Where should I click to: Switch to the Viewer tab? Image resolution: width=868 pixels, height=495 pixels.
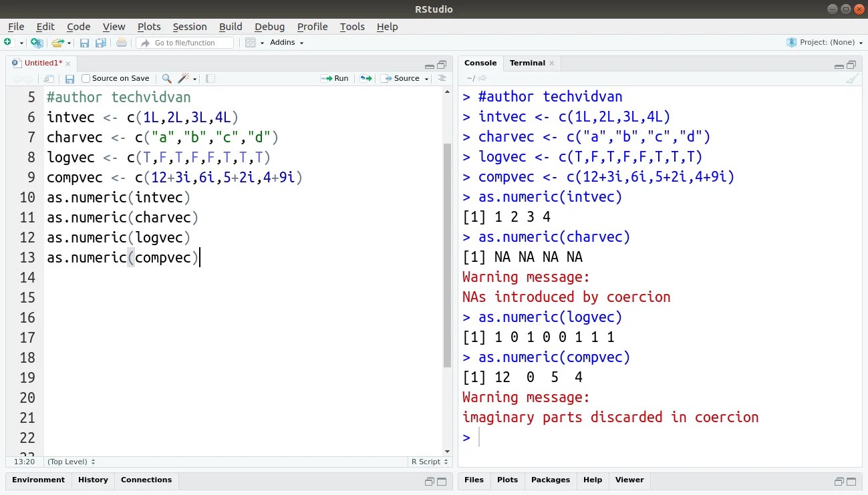pyautogui.click(x=629, y=480)
